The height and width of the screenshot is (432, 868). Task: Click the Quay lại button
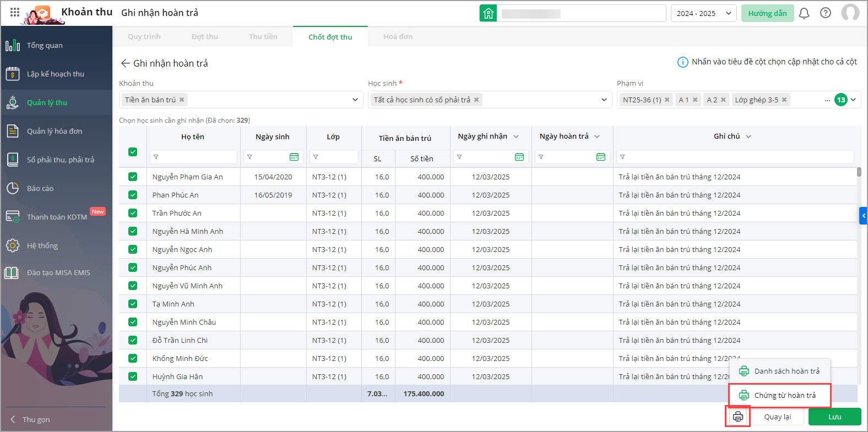pos(777,417)
